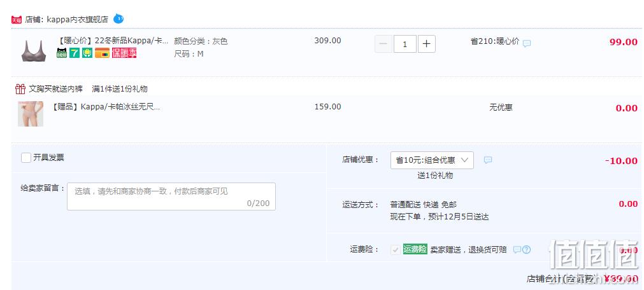Screen dimensions: 644x290
Task: Open the 【赠品】Kappa/卡帕冰丝无尺 gift title
Action: [105, 107]
